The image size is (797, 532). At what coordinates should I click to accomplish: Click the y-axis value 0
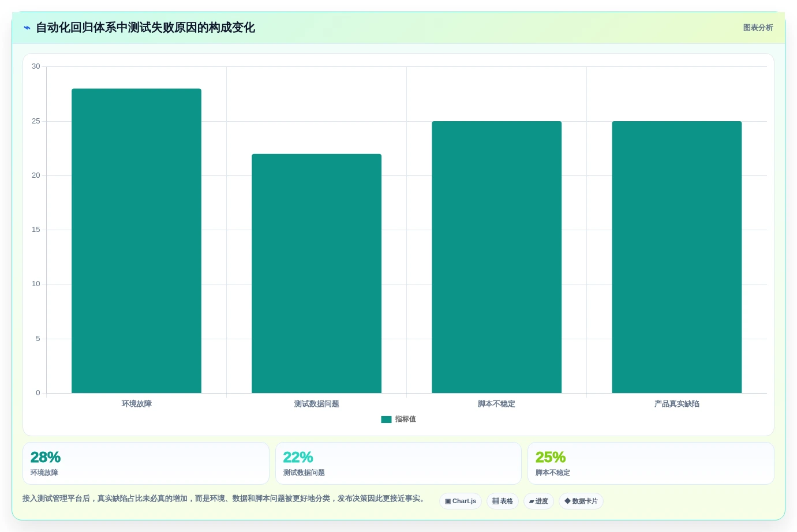point(38,393)
